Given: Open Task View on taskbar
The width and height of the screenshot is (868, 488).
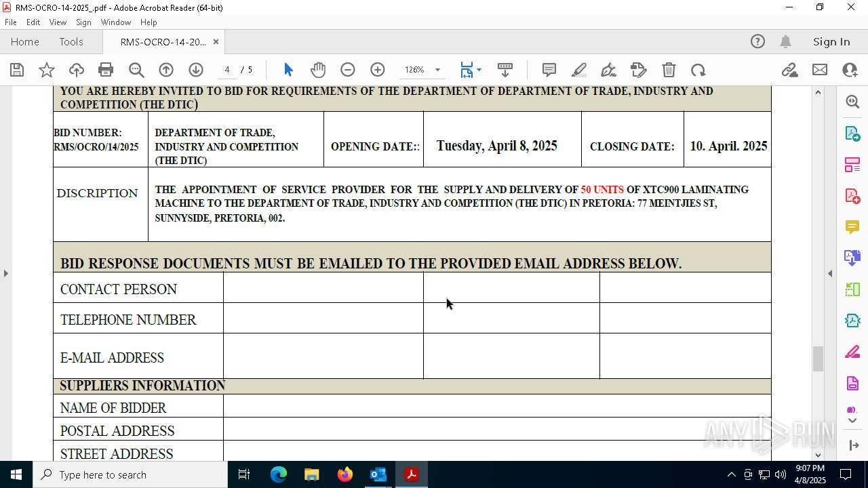Looking at the screenshot, I should [244, 474].
